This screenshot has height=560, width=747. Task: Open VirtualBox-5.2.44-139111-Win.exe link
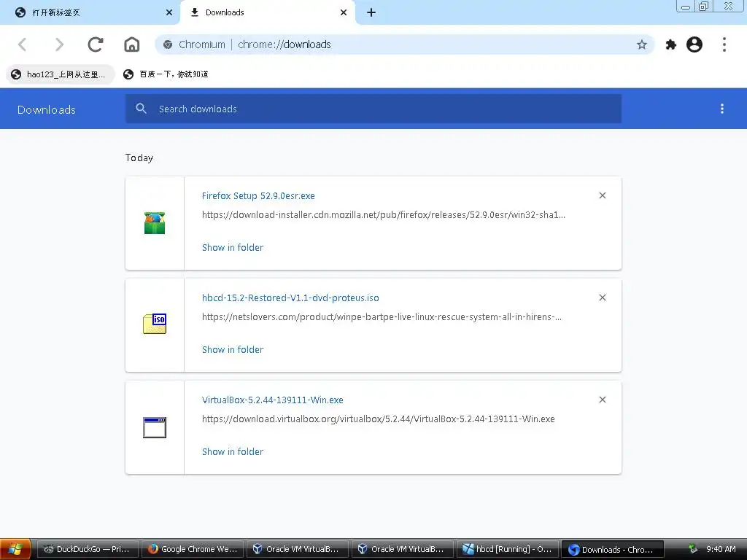[273, 400]
